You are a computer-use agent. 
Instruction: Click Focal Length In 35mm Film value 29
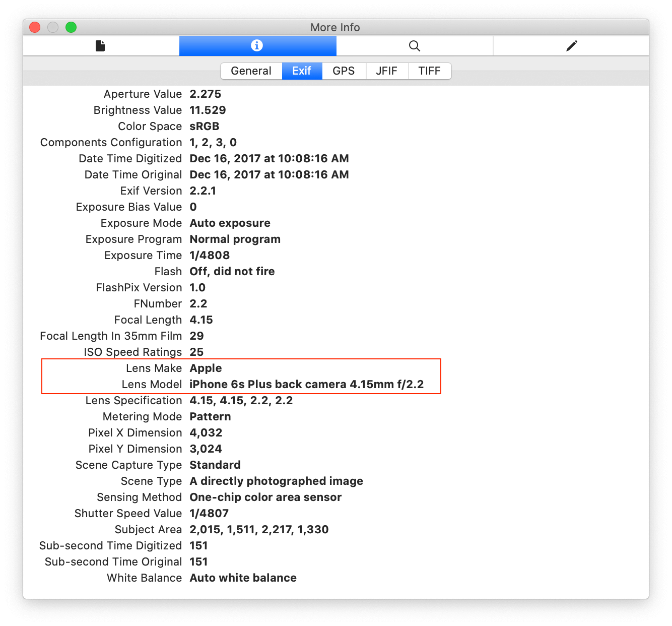point(196,336)
